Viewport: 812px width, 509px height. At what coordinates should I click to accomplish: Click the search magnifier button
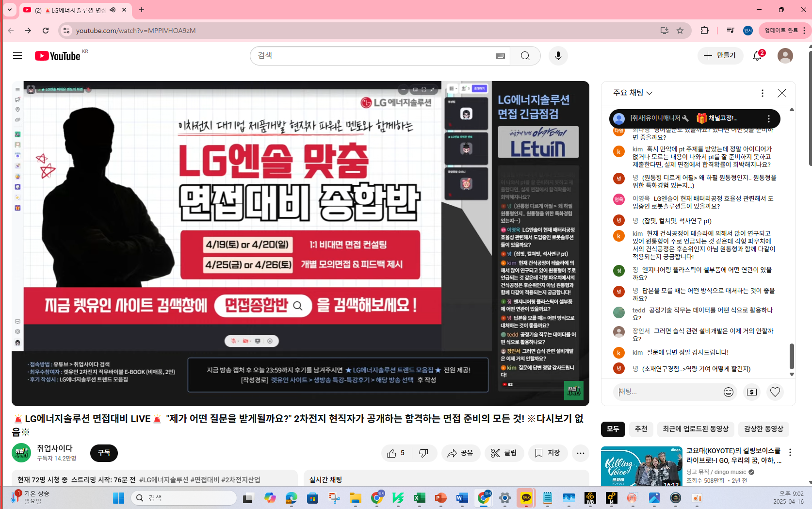click(x=525, y=56)
